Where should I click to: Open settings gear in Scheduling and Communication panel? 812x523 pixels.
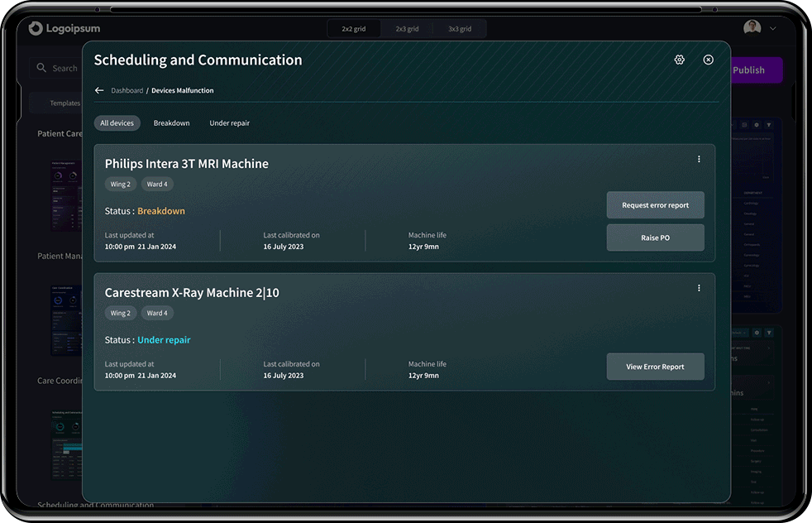click(679, 60)
